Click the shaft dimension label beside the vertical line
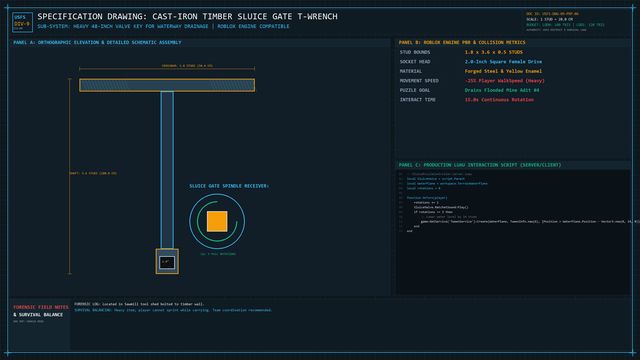The height and width of the screenshot is (360, 640). (93, 173)
